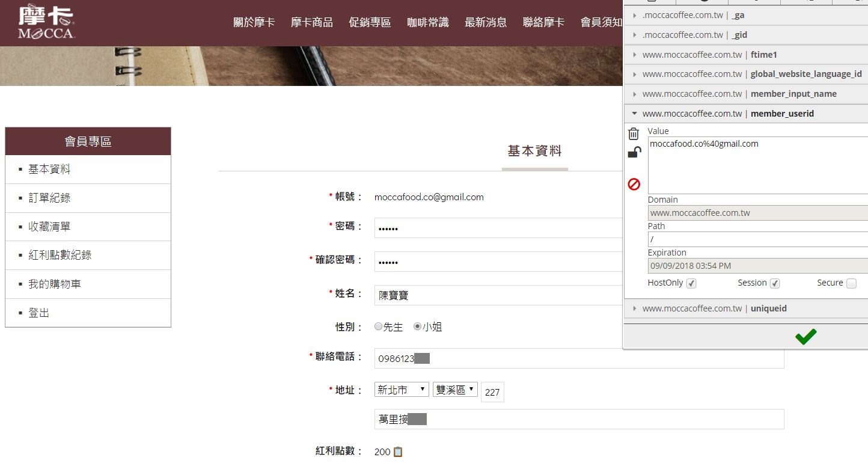Expand the uniqueid cookie entry
The height and width of the screenshot is (469, 868).
point(746,308)
